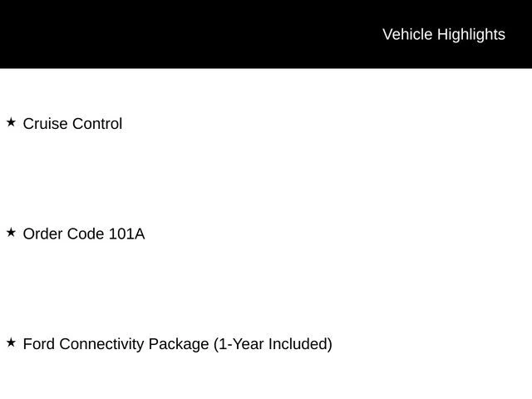This screenshot has width=532, height=399.
Task: Click the star icon beside Order Code 101A
Action: 11,233
